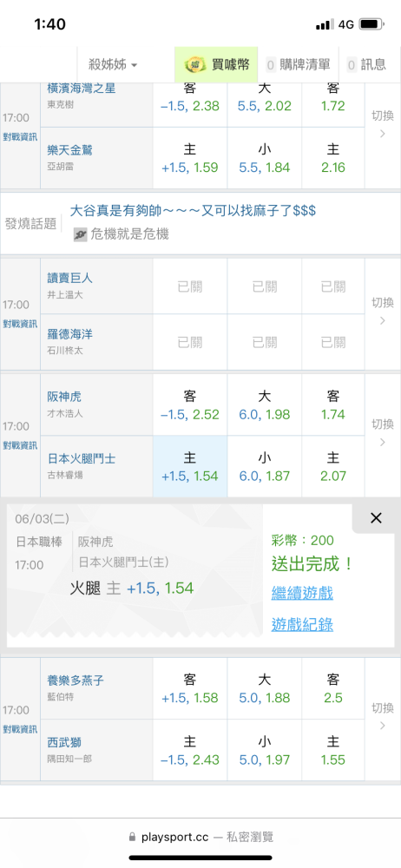Screen dimensions: 401x868
Task: Close the bet confirmation slip
Action: tap(376, 518)
